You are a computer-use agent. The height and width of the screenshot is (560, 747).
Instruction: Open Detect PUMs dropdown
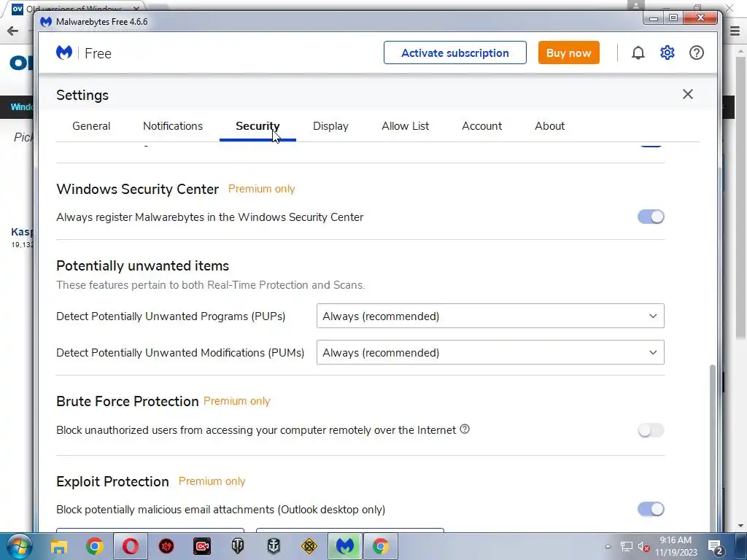[x=490, y=352]
